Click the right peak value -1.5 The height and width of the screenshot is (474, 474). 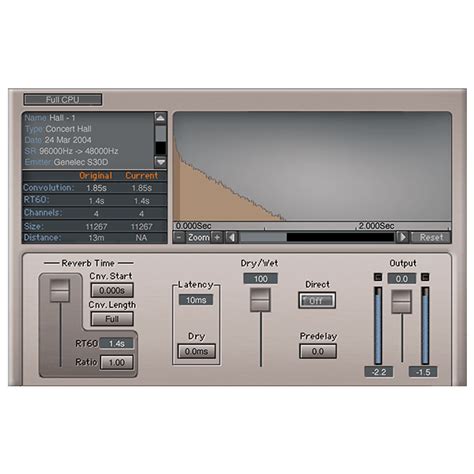pos(423,372)
